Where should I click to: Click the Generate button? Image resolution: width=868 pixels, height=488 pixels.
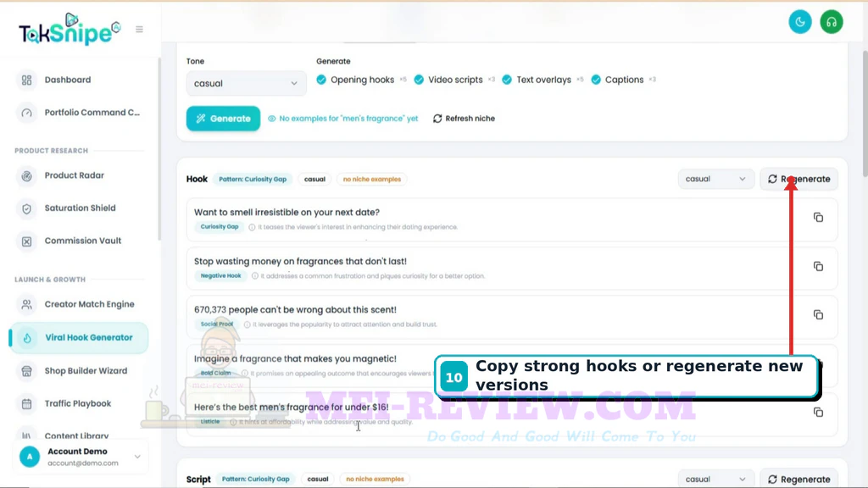pyautogui.click(x=223, y=119)
